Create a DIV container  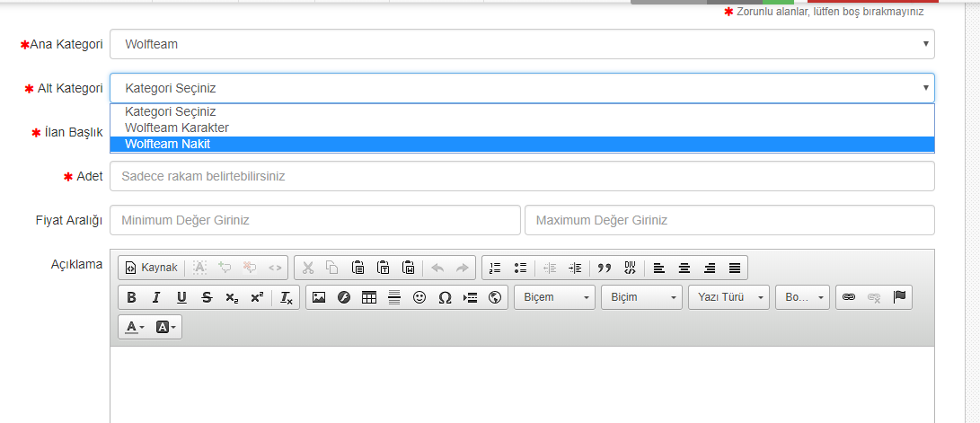pyautogui.click(x=630, y=268)
